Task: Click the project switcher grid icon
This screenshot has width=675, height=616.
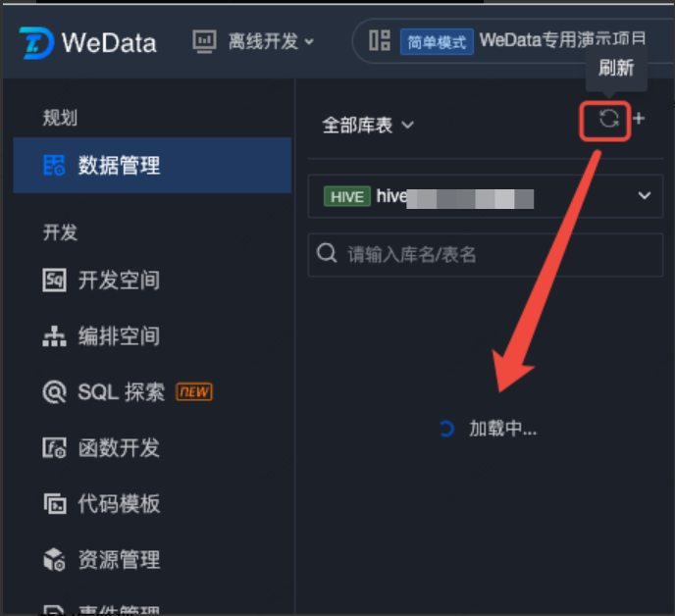Action: pyautogui.click(x=380, y=40)
